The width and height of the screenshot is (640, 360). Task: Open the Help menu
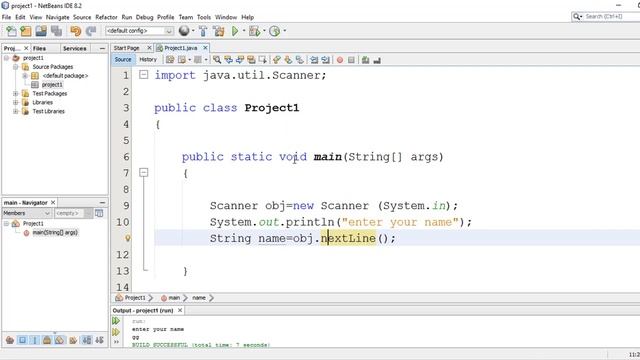point(247,17)
